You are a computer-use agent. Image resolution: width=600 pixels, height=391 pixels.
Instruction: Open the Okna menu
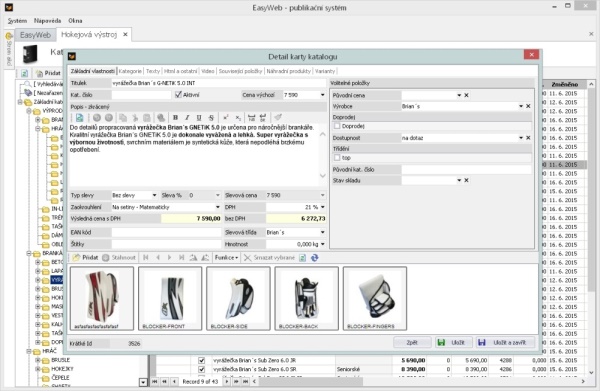(x=75, y=21)
